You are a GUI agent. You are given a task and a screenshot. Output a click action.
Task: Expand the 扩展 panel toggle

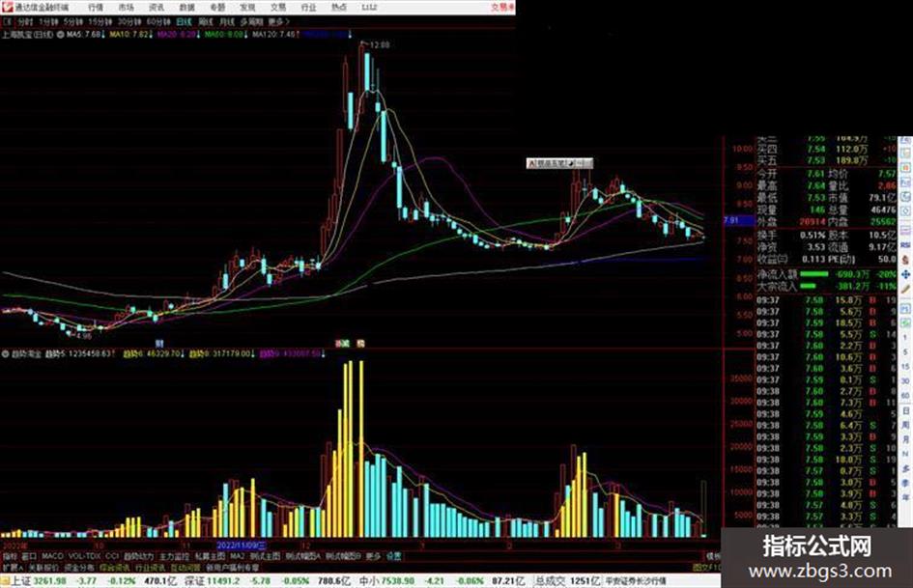tap(13, 568)
